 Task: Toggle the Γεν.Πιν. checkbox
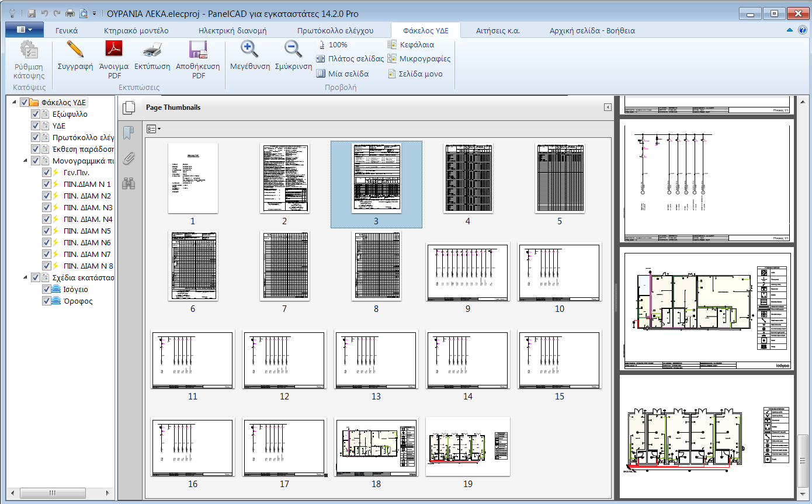pyautogui.click(x=47, y=173)
